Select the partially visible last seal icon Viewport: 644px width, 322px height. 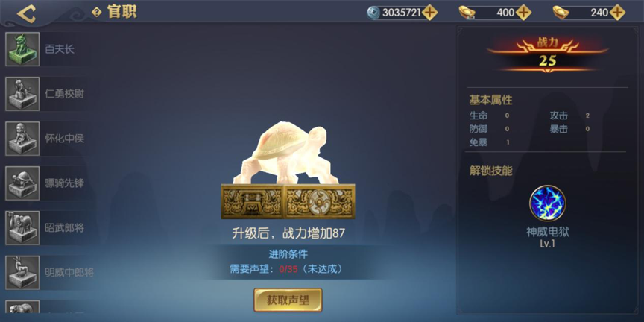click(22, 307)
